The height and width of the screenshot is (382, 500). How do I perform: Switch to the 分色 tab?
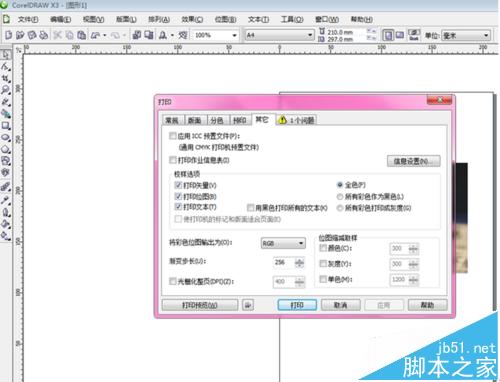pyautogui.click(x=217, y=120)
